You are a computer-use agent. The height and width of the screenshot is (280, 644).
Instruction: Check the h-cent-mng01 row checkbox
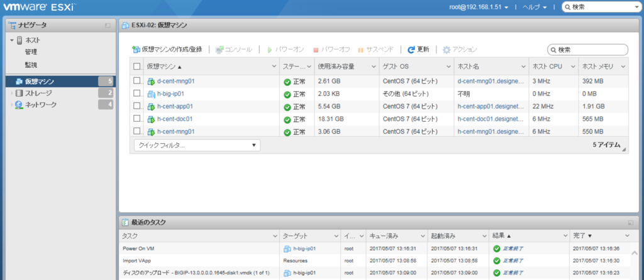(x=136, y=131)
